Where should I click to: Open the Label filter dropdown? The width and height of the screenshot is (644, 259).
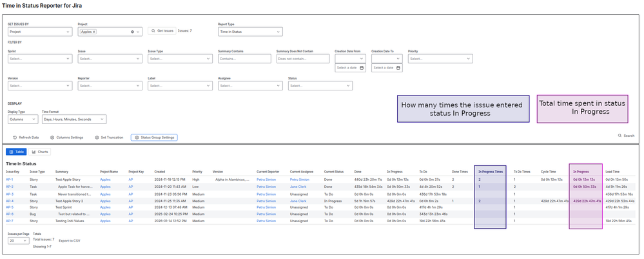point(180,86)
